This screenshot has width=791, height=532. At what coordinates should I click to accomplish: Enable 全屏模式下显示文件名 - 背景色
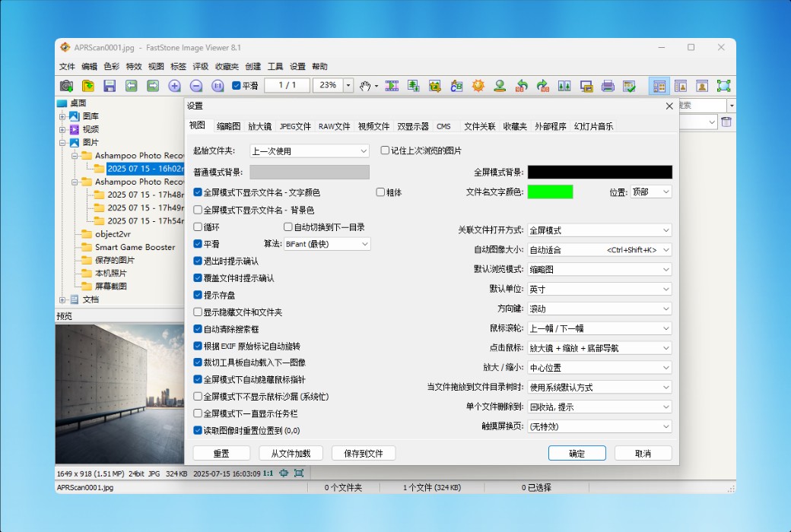click(198, 210)
